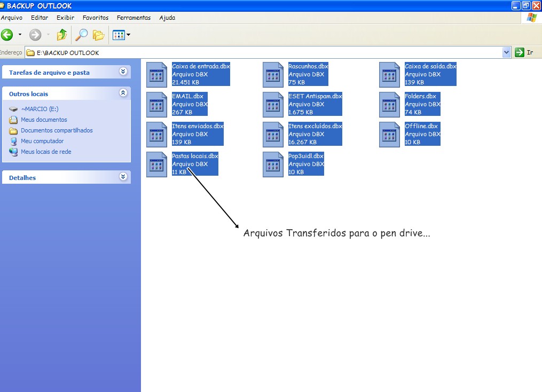This screenshot has height=392, width=542.
Task: Collapse the Outros locais panel
Action: coord(123,92)
